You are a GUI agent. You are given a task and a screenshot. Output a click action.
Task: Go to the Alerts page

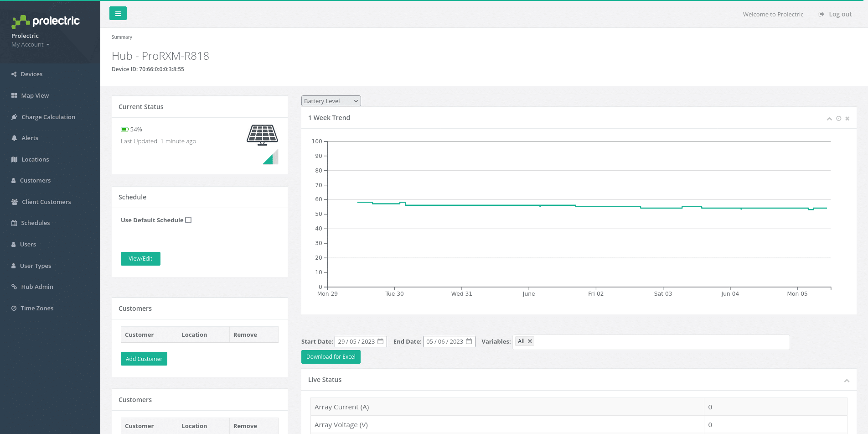30,138
